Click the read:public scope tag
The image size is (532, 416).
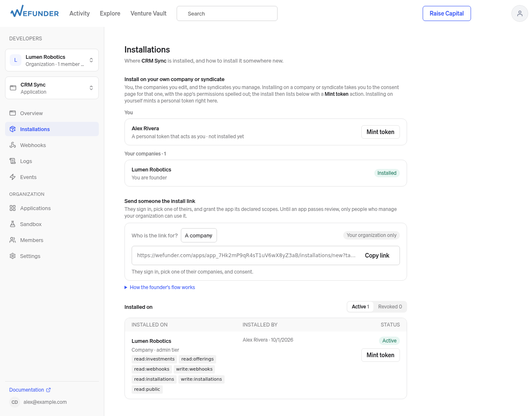coord(147,390)
